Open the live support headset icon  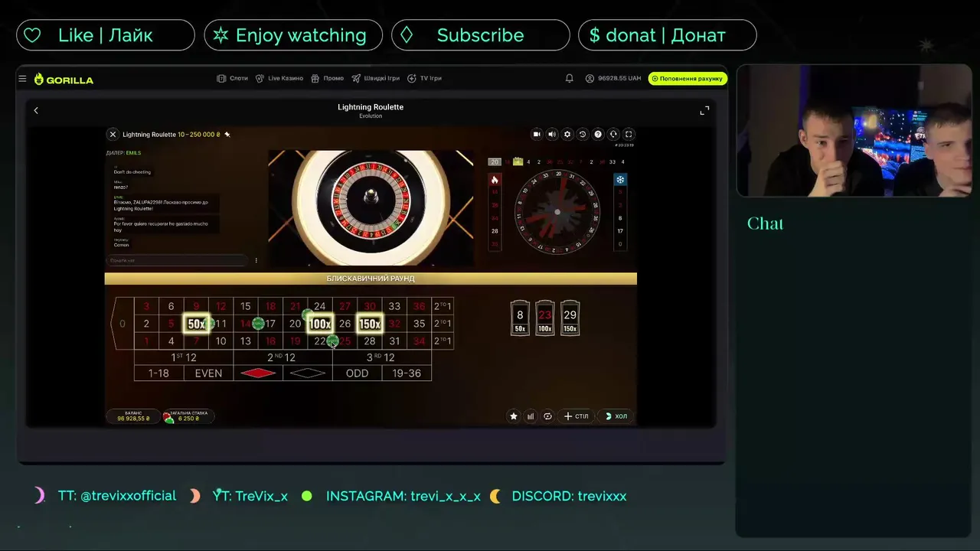613,134
